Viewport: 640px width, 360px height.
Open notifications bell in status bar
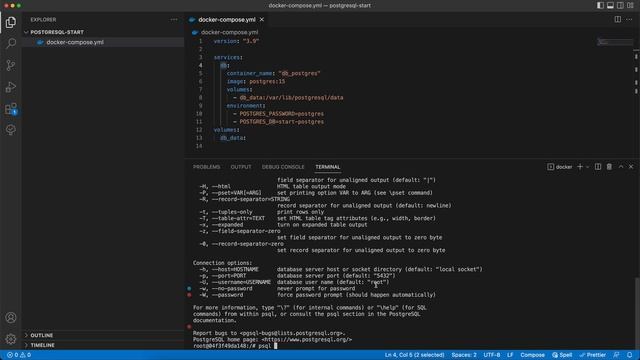point(629,355)
